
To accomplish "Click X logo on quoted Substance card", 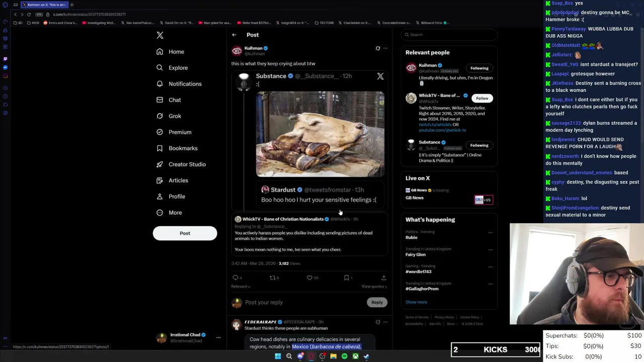I will 380,76.
